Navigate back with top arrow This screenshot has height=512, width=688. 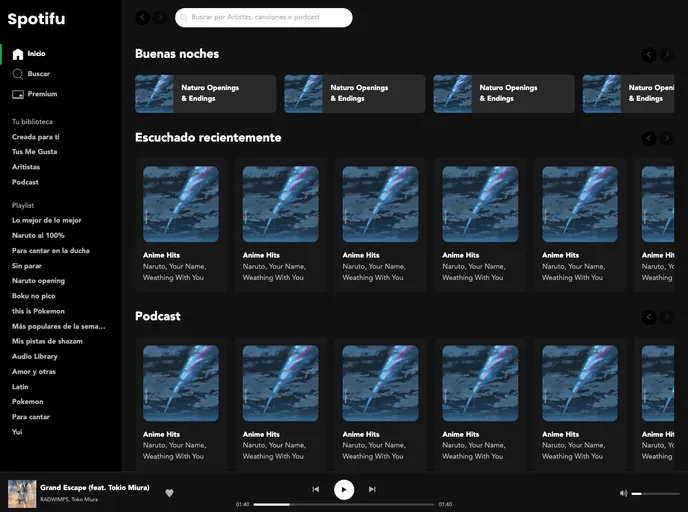pos(142,17)
